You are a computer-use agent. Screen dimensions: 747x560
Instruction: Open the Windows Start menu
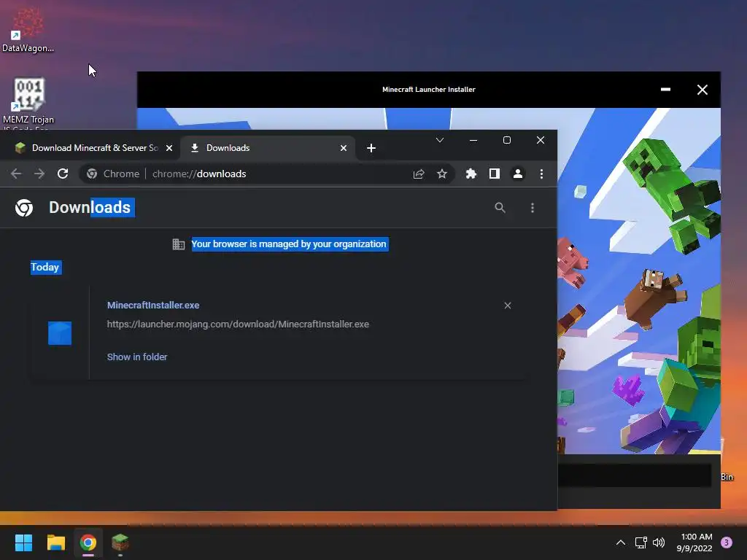[x=23, y=542]
